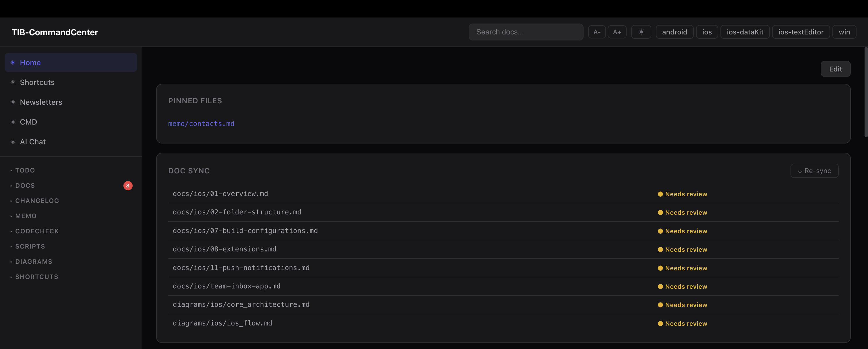The width and height of the screenshot is (868, 349).
Task: Increase font size with A+ button
Action: (x=617, y=32)
